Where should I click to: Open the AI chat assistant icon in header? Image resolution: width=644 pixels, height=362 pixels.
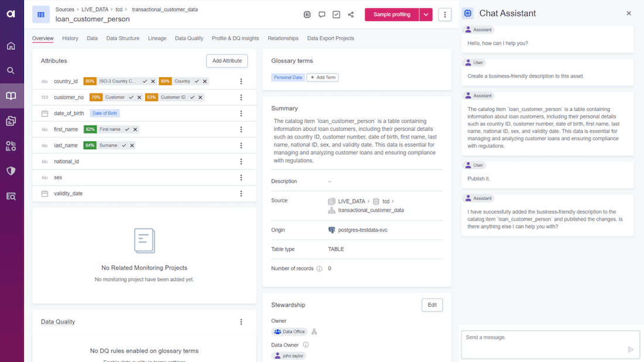click(307, 15)
